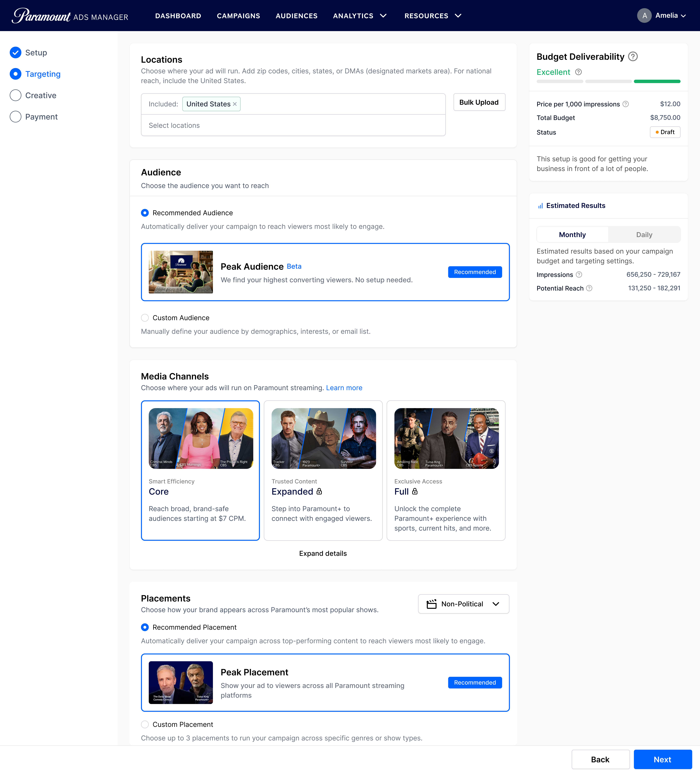
Task: Click the lock icon on Expanded channel
Action: pyautogui.click(x=319, y=491)
